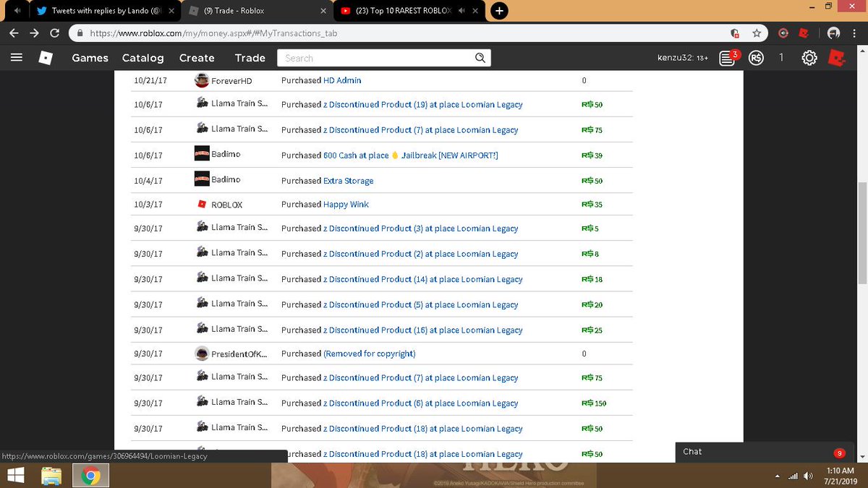Open 600 Cash at place Jailbreak link
Image resolution: width=868 pixels, height=488 pixels.
coord(410,155)
